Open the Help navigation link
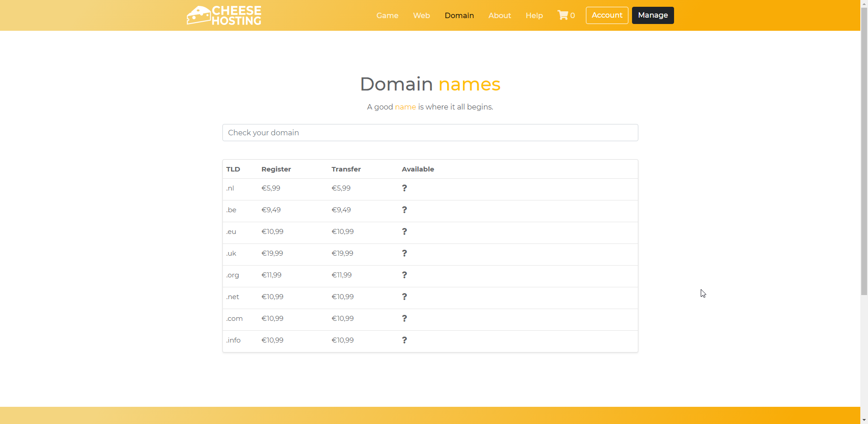 [x=534, y=15]
